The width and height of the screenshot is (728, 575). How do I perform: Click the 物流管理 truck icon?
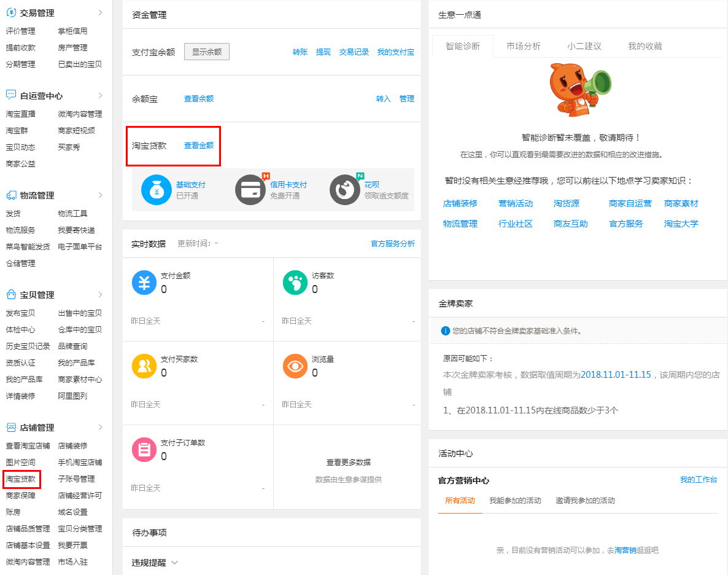point(11,195)
